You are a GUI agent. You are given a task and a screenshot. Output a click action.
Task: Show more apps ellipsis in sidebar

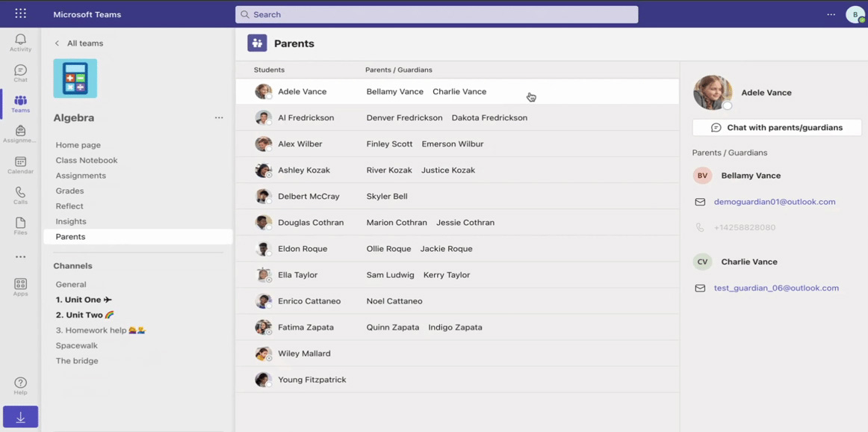pos(20,257)
